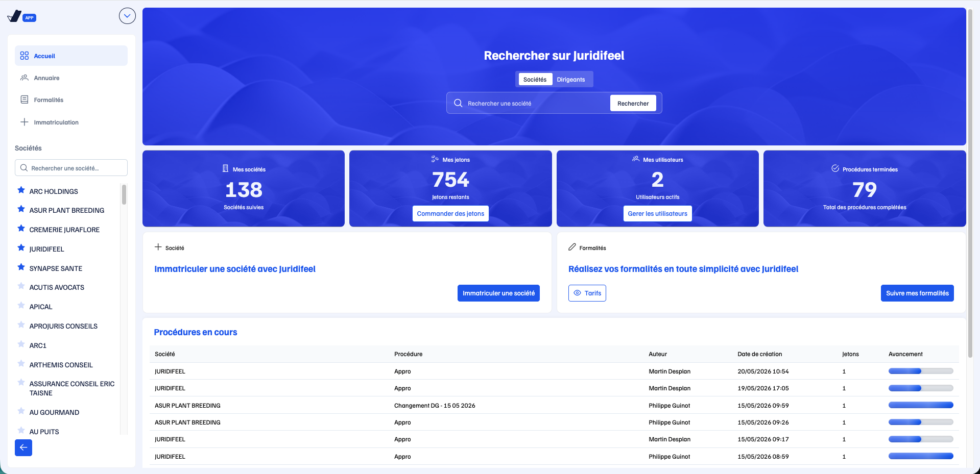This screenshot has width=980, height=474.
Task: Open the Annuaire menu item
Action: tap(71, 78)
